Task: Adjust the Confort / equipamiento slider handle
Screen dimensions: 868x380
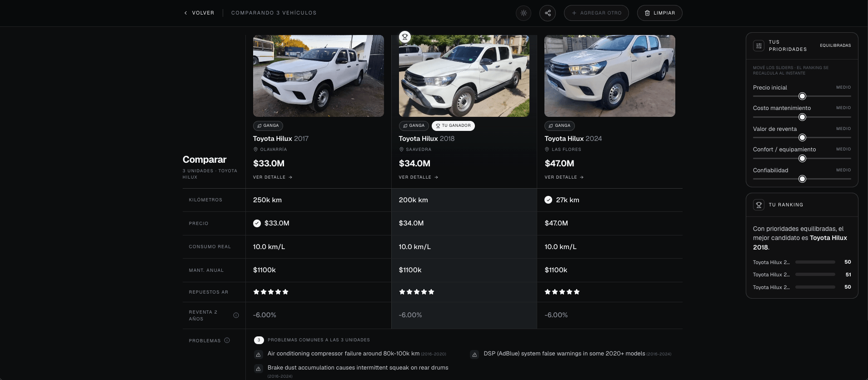Action: 802,159
